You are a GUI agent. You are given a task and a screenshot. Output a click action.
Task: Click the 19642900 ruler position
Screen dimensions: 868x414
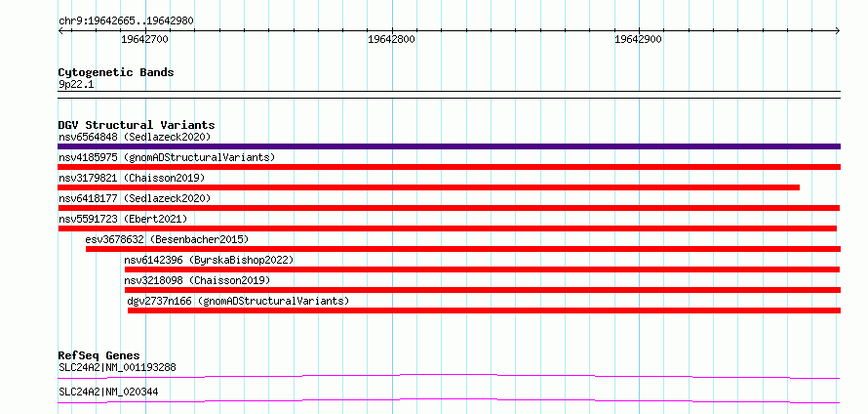(639, 39)
